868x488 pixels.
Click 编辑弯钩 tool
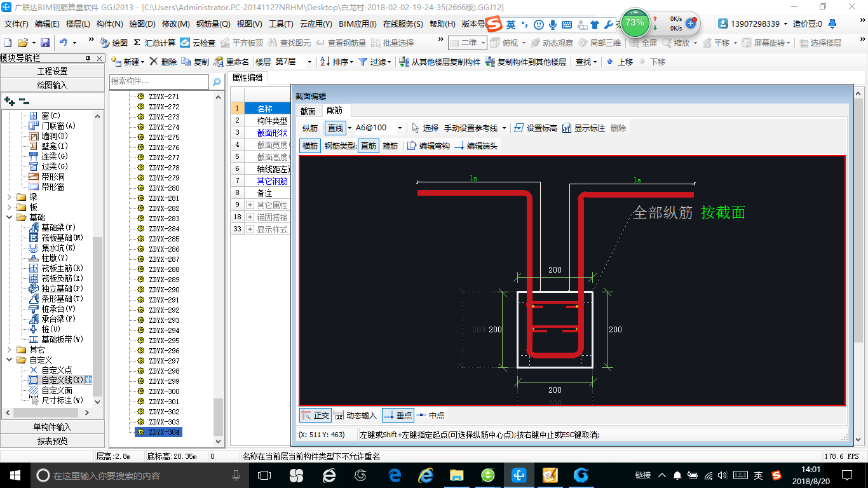428,146
